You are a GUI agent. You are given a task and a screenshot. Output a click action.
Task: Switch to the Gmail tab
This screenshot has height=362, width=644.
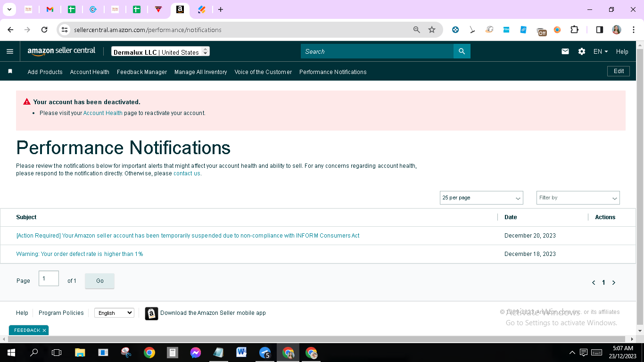tap(50, 9)
